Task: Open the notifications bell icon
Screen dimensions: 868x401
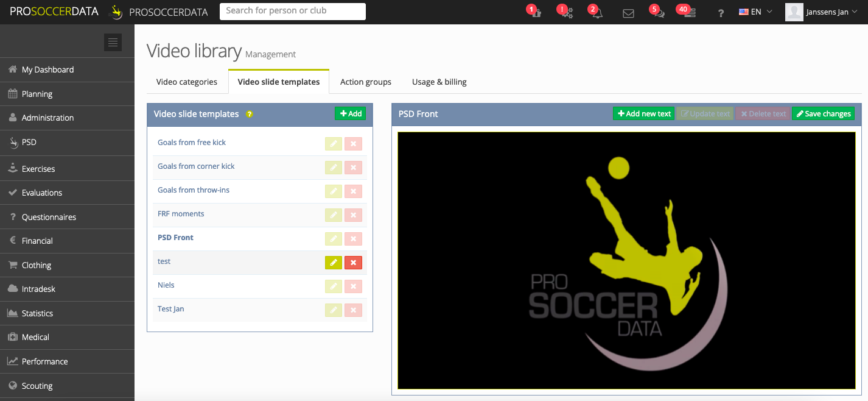Action: point(597,12)
